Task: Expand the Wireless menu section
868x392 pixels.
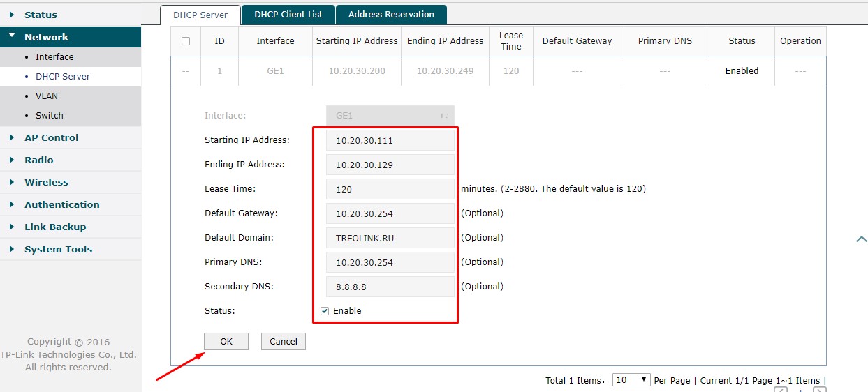Action: tap(12, 182)
